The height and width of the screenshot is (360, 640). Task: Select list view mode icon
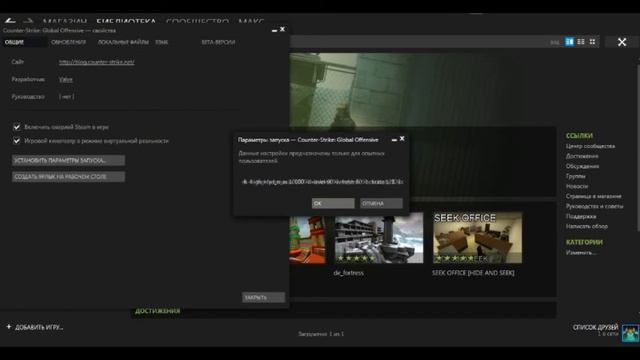coord(581,42)
